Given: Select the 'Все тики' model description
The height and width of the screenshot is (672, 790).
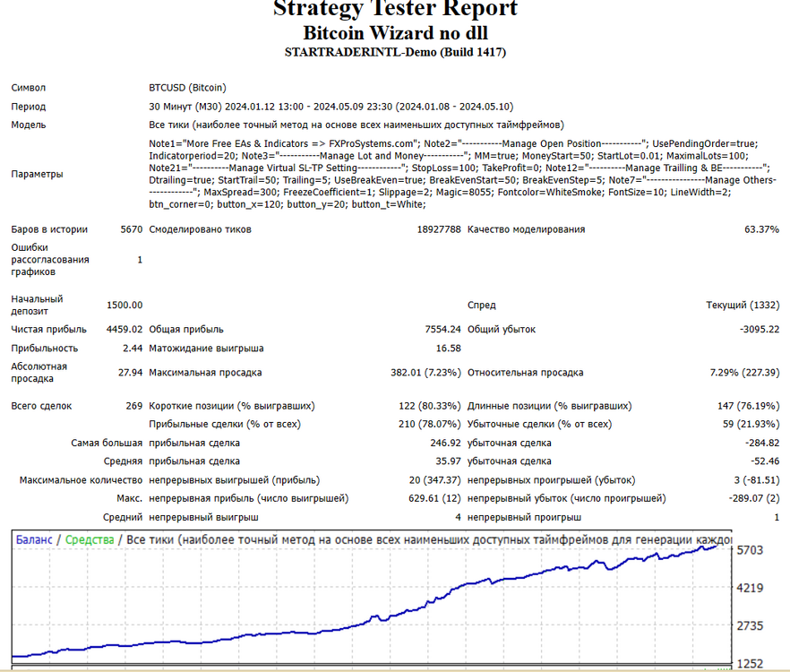Looking at the screenshot, I should point(356,125).
